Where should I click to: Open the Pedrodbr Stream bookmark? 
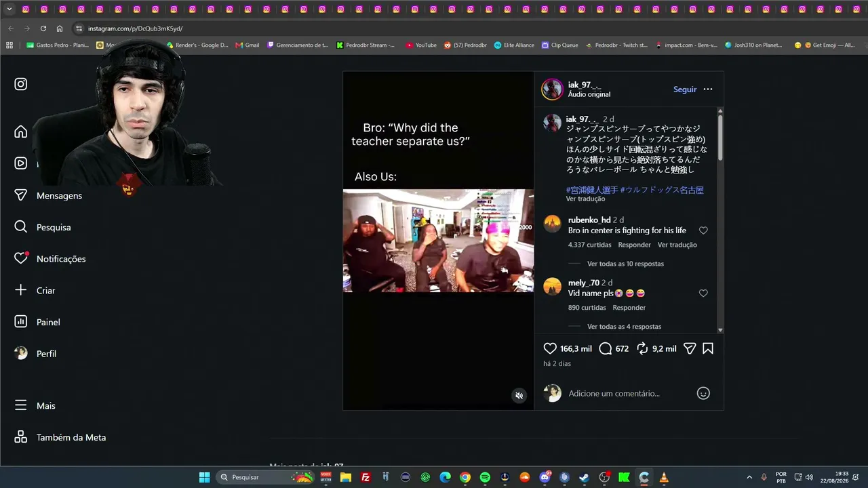(366, 45)
